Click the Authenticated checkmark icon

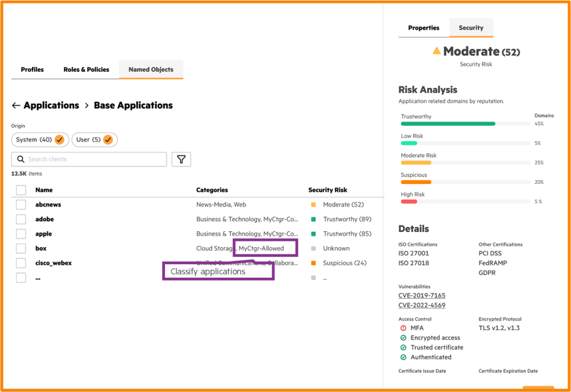pos(403,357)
